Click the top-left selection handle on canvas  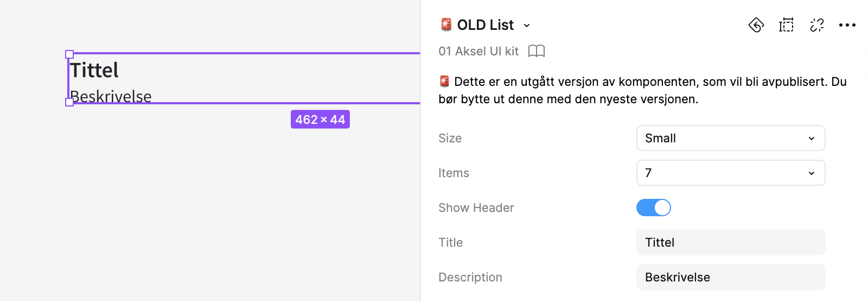point(69,54)
